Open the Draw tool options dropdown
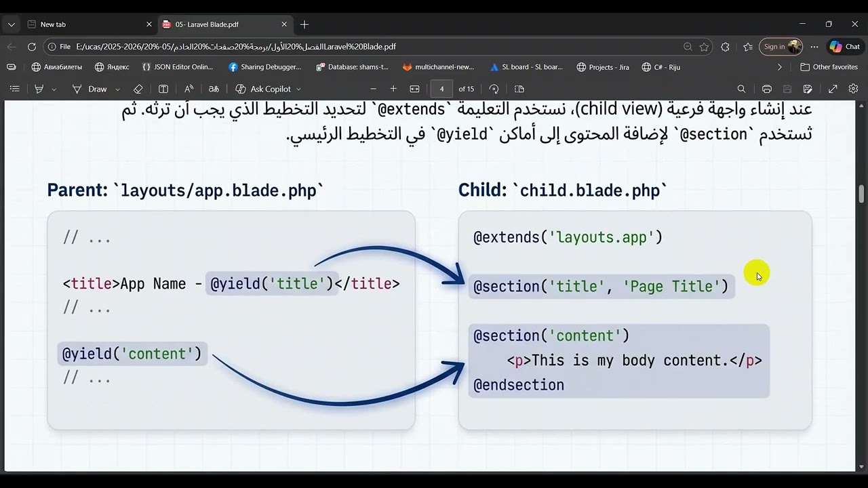The image size is (868, 488). pos(117,89)
